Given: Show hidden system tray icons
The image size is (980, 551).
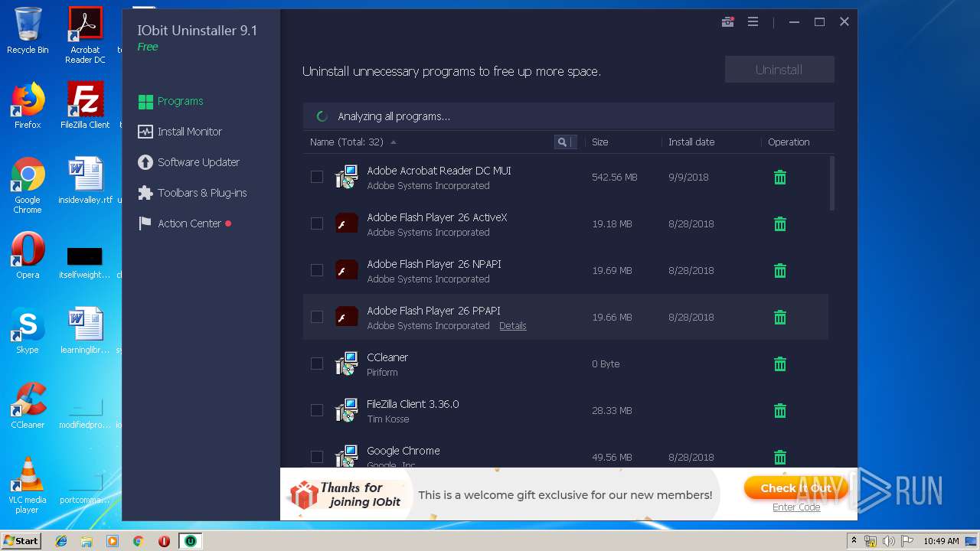Looking at the screenshot, I should (854, 541).
